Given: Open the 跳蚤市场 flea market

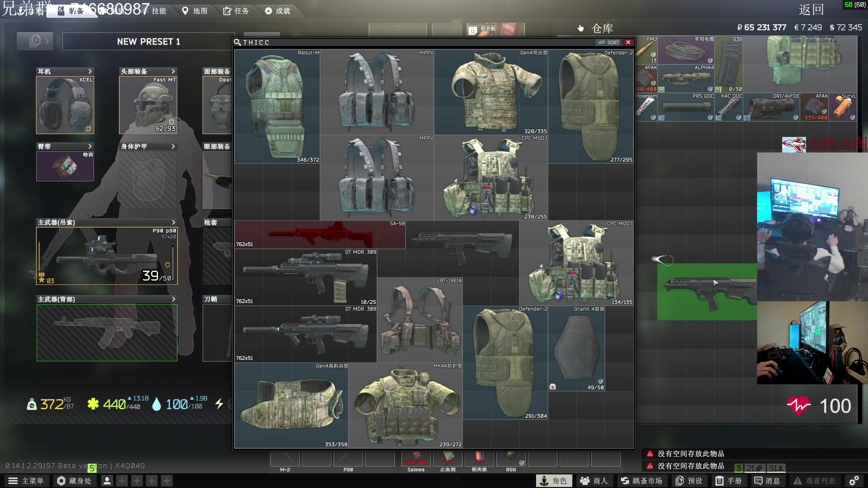Looking at the screenshot, I should coord(642,481).
